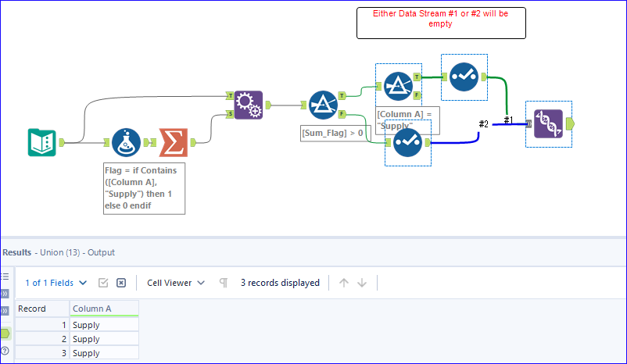Select the Append Fields gear tool
627x364 pixels.
point(249,105)
